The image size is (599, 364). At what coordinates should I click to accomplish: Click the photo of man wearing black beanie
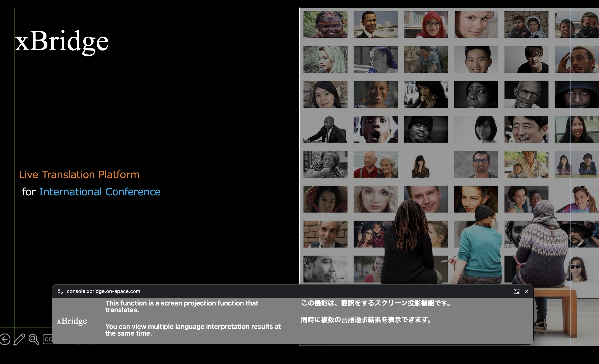tap(426, 129)
